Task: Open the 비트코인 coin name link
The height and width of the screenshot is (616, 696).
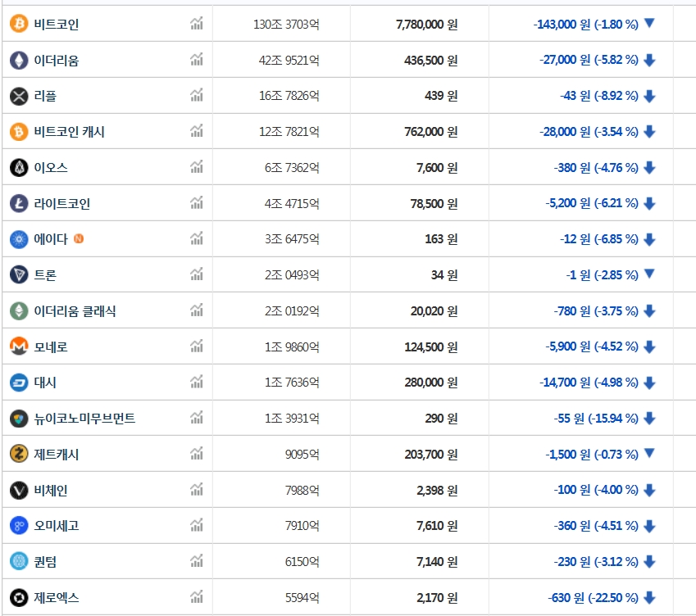Action: (x=57, y=25)
